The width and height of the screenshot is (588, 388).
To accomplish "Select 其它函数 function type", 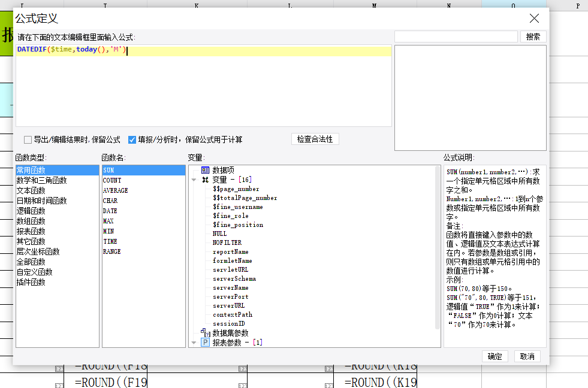I will pos(58,241).
